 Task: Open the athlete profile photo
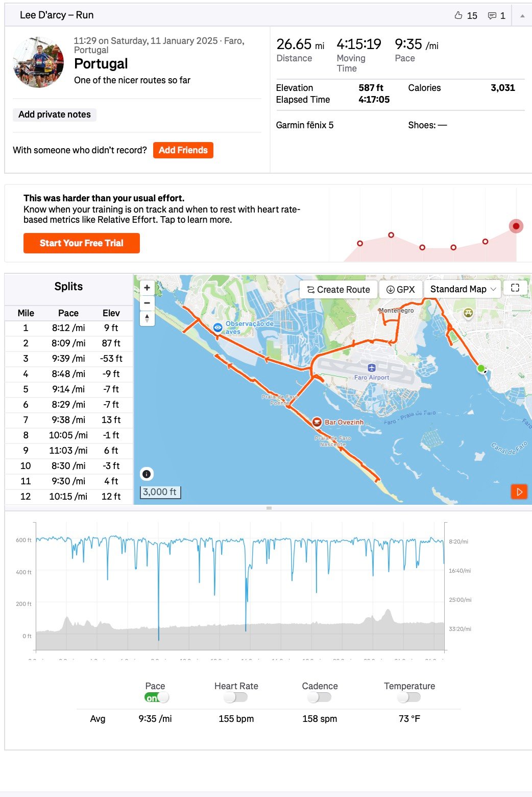click(38, 62)
